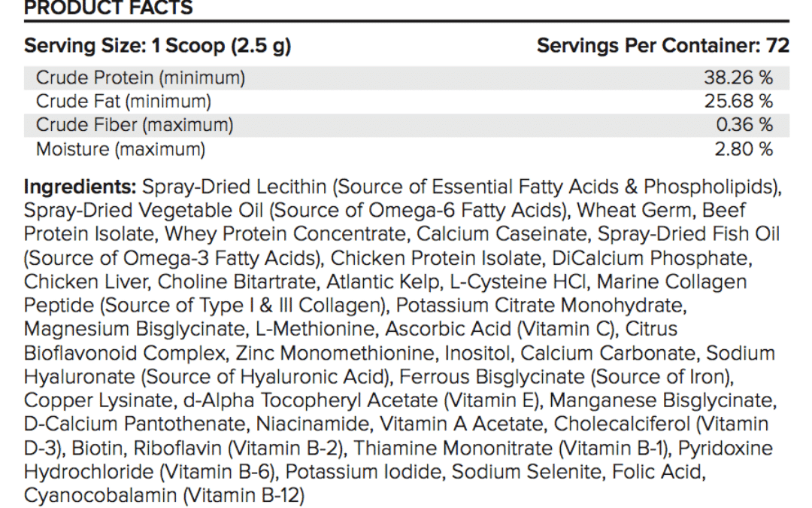Click the Ferrous Bisglycinate ingredient text
Screen dimensions: 812x508
(x=492, y=377)
